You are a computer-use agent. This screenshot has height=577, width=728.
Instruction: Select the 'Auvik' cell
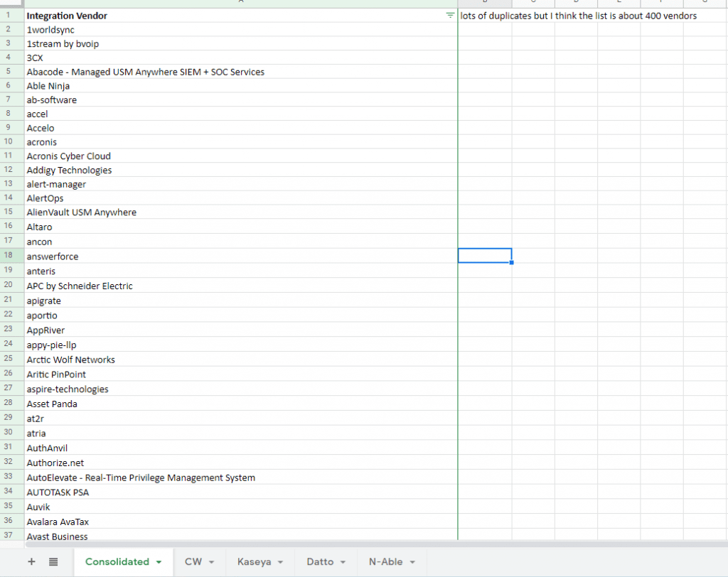241,507
